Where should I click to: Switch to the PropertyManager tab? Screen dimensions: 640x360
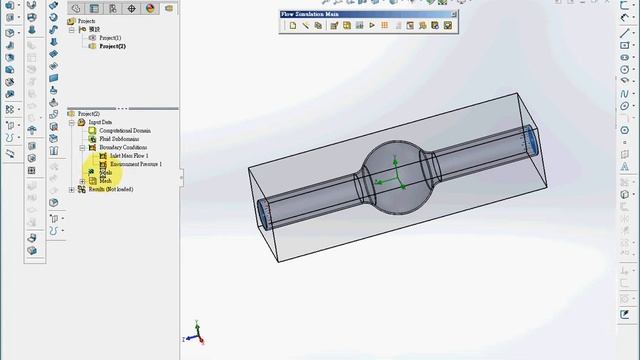94,8
